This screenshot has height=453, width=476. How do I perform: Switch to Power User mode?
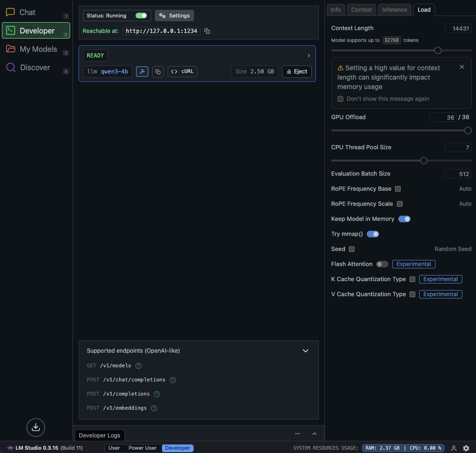point(142,448)
